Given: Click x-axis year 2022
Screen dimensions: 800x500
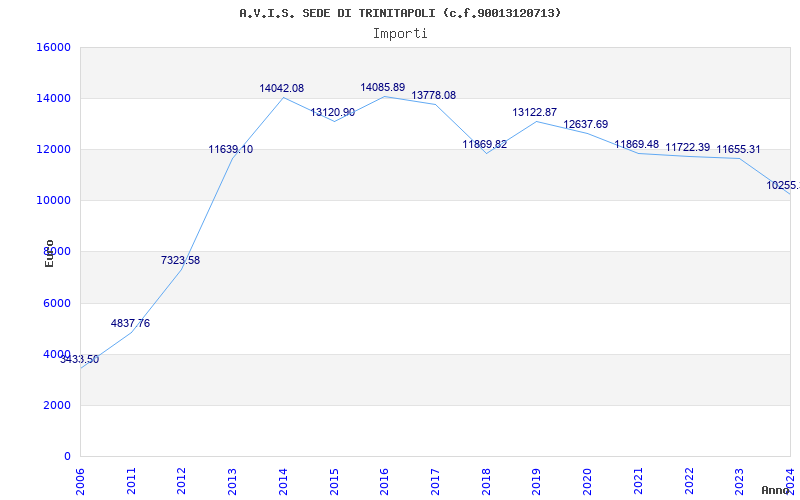Looking at the screenshot, I should tap(689, 481).
